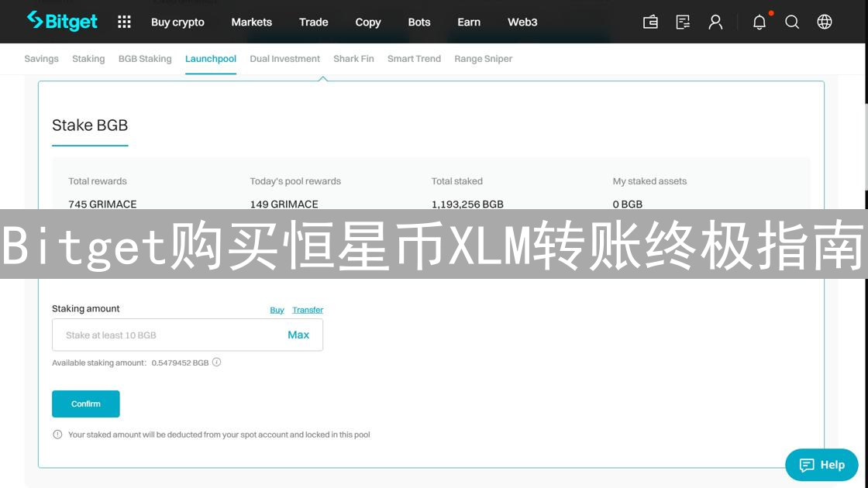This screenshot has height=488, width=868.
Task: Open the apps grid menu icon
Action: click(124, 22)
